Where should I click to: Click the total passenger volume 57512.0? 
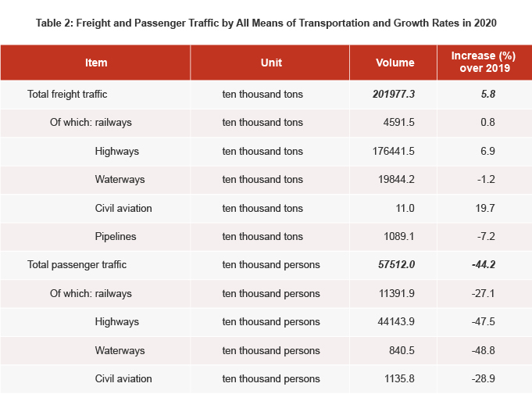click(396, 264)
